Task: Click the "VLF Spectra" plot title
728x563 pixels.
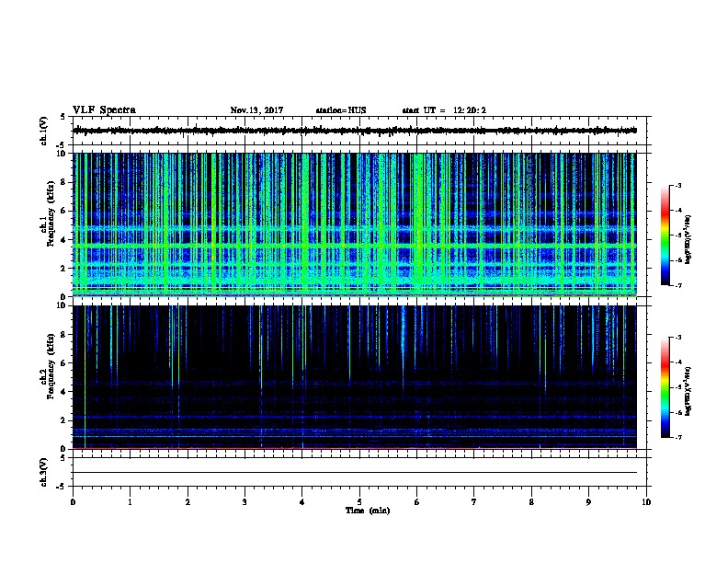Action: tap(104, 110)
